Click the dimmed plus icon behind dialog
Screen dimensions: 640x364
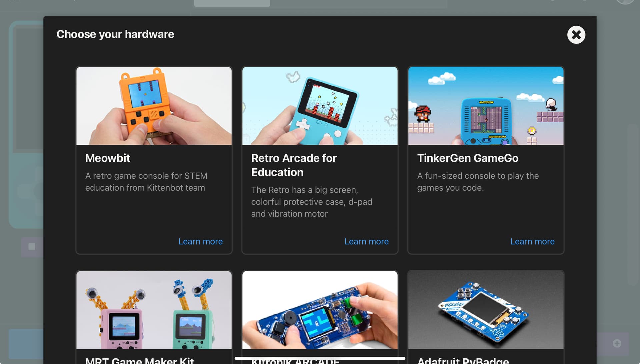click(x=617, y=343)
